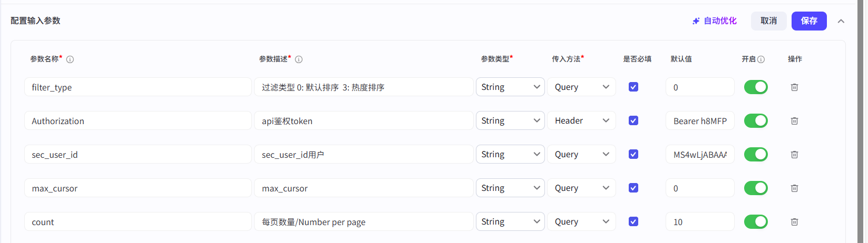Open Query method dropdown for count row

click(x=581, y=222)
